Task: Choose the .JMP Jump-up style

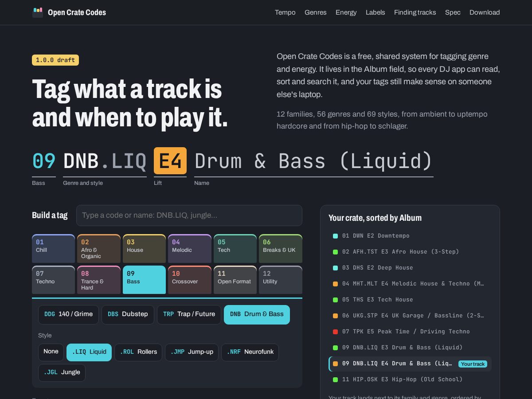Action: tap(192, 352)
